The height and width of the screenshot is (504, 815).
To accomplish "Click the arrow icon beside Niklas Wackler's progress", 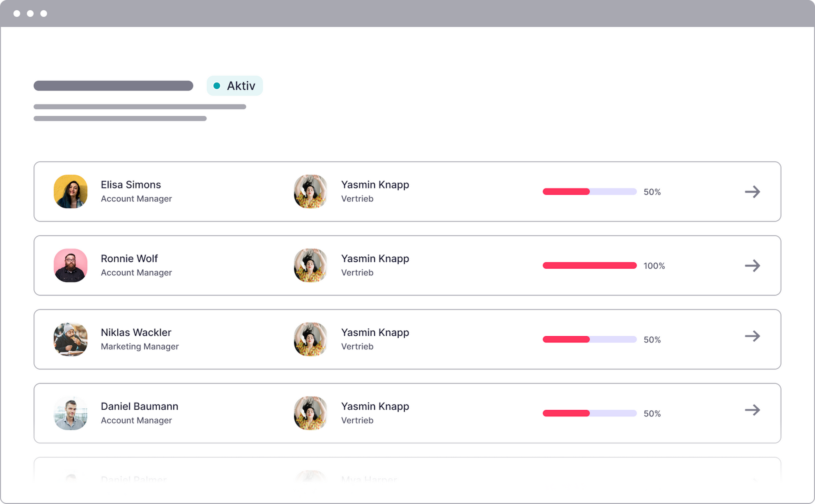I will coord(753,339).
